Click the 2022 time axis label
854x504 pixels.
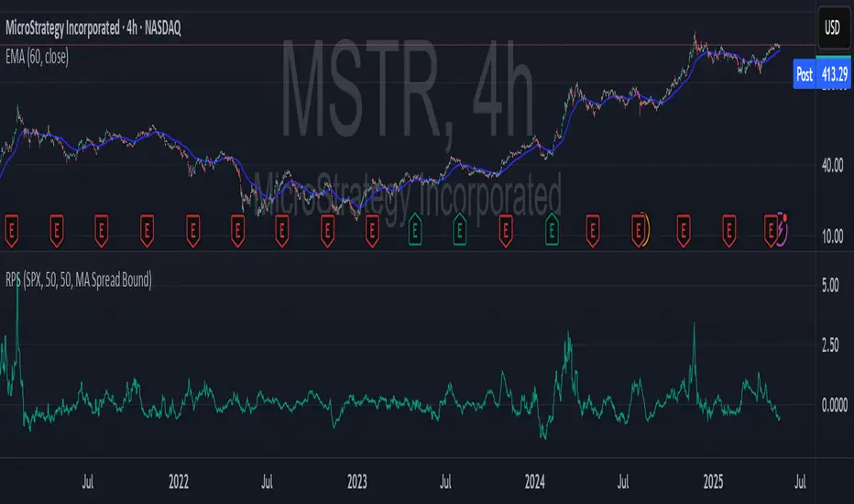pos(179,482)
